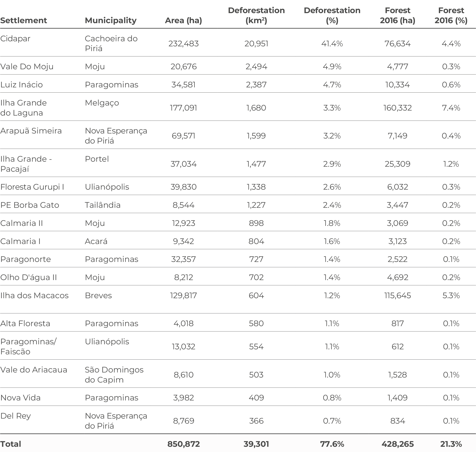Click the Floresta Gurupi I cell
The width and height of the screenshot is (476, 452).
tap(32, 187)
